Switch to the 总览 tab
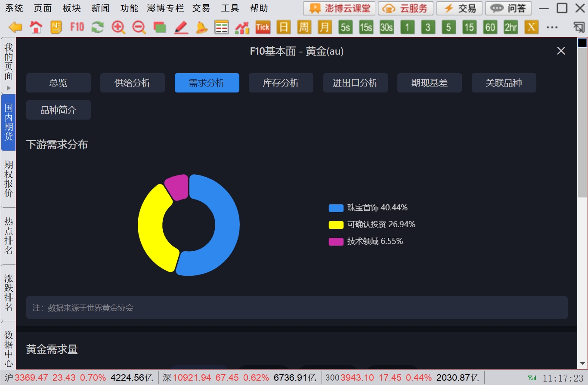This screenshot has height=385, width=588. 59,83
